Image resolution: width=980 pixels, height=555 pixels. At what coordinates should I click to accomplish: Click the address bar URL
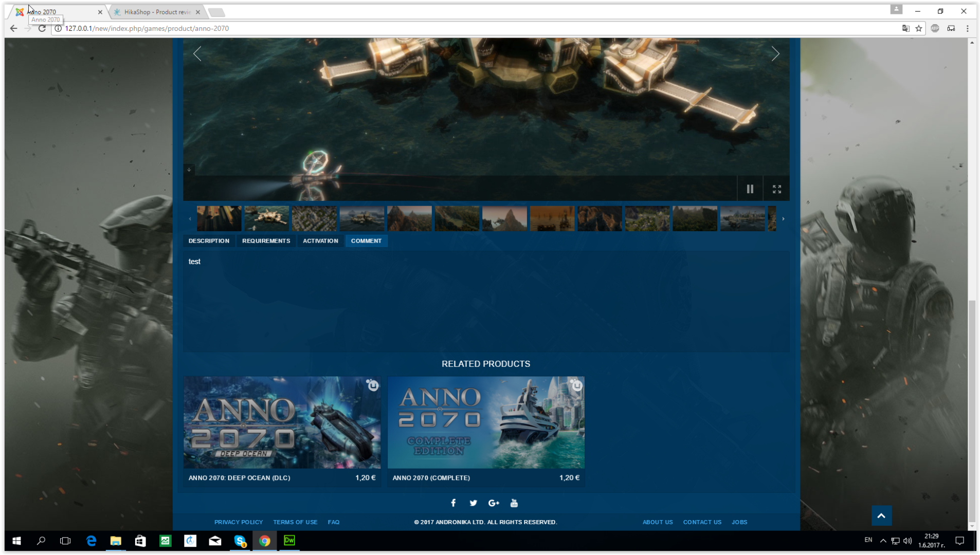coord(147,28)
